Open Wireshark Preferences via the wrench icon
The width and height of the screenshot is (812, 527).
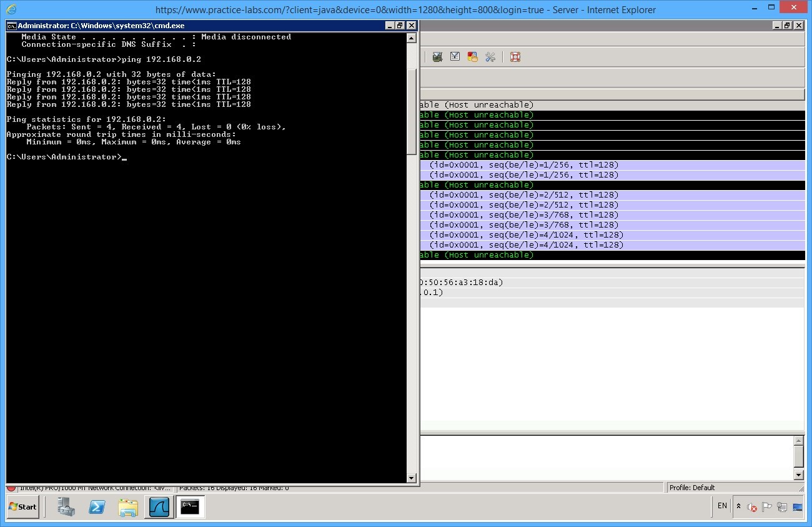[x=490, y=56]
